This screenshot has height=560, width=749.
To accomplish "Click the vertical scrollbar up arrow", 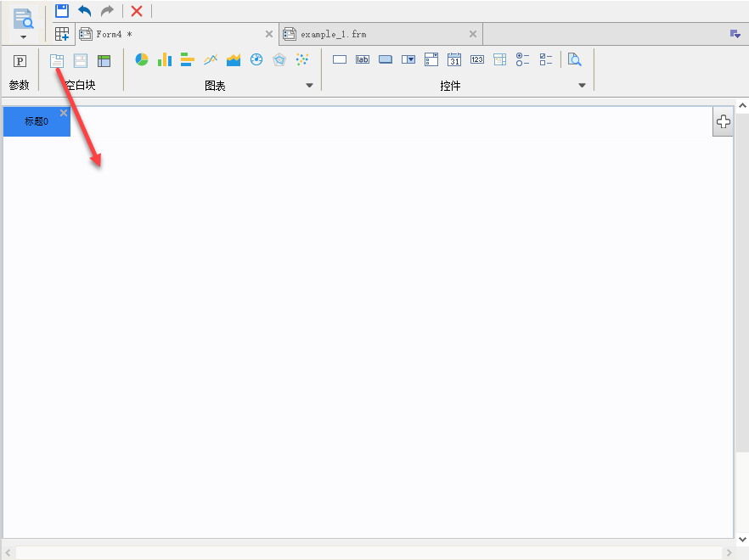I will [742, 106].
